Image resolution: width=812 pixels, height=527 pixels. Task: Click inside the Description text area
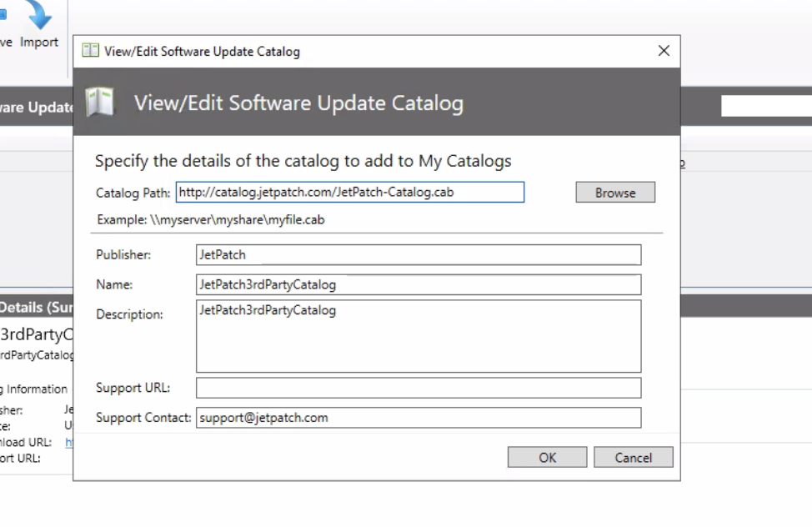(419, 336)
